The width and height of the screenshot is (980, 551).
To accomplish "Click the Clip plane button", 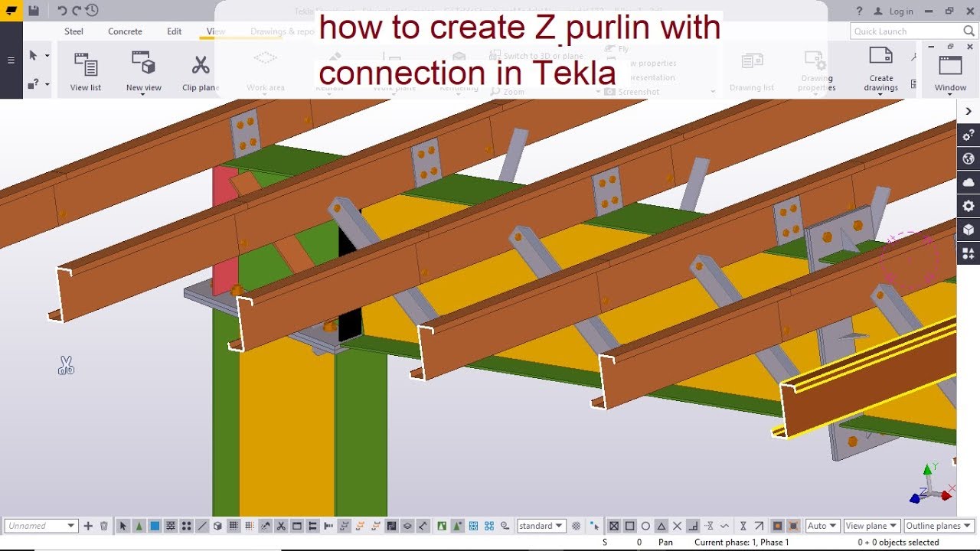I will tap(201, 72).
